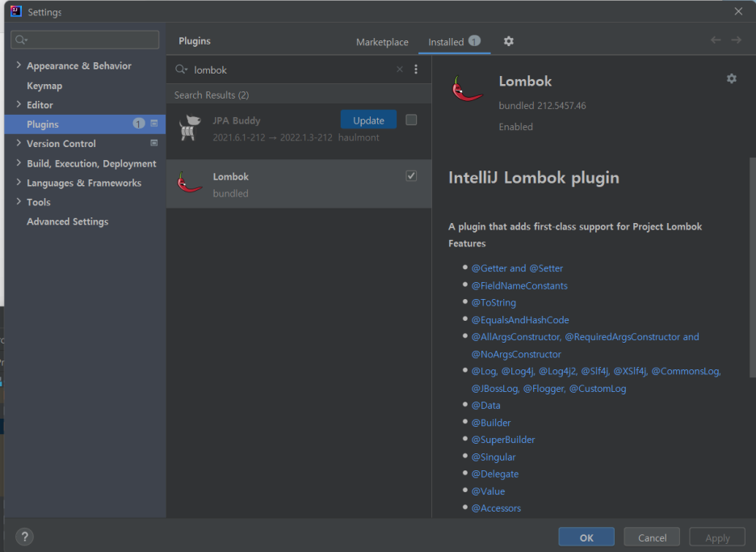Click the search history magnifier icon in plugin search
The height and width of the screenshot is (552, 756).
[x=181, y=70]
